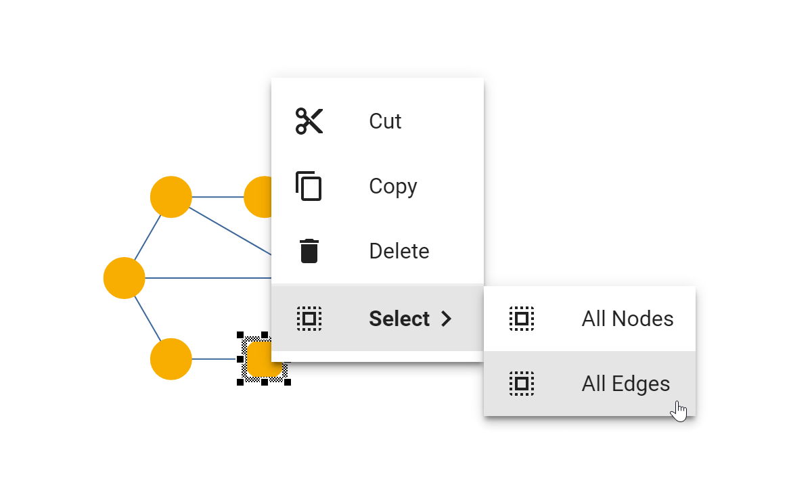Click the trash can Delete icon
Viewport: 812px width, 504px height.
309,250
